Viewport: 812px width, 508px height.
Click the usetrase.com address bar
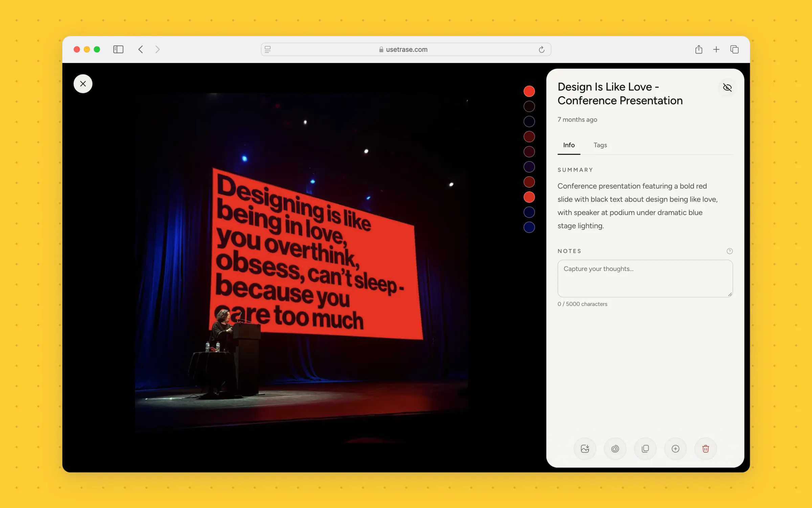[406, 49]
